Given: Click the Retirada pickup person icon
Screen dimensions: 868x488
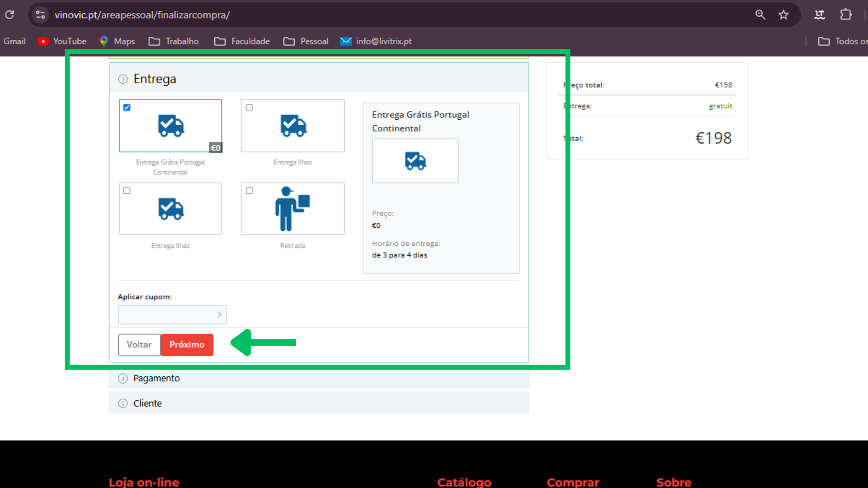Looking at the screenshot, I should coord(292,209).
